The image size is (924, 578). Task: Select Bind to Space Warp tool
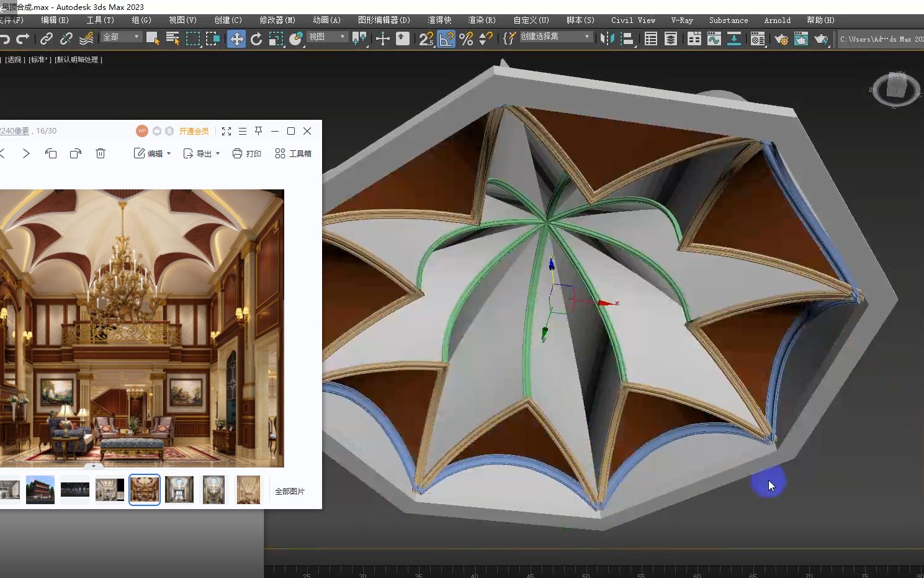[86, 38]
